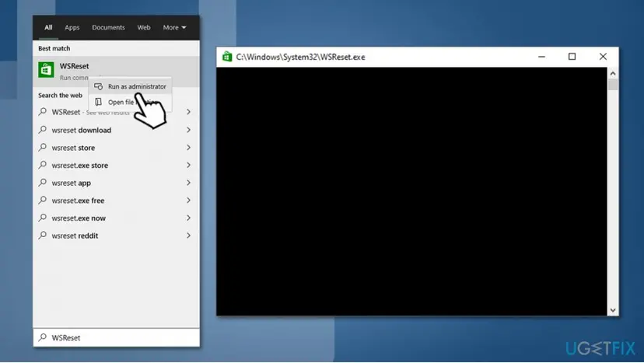This screenshot has width=644, height=363.
Task: Click the magnifier icon beside wsreset app
Action: click(x=42, y=183)
